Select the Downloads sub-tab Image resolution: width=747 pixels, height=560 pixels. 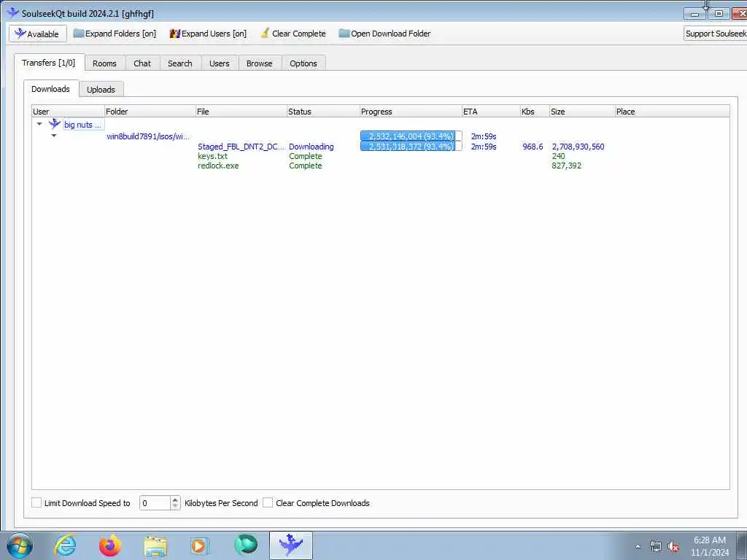[x=50, y=89]
